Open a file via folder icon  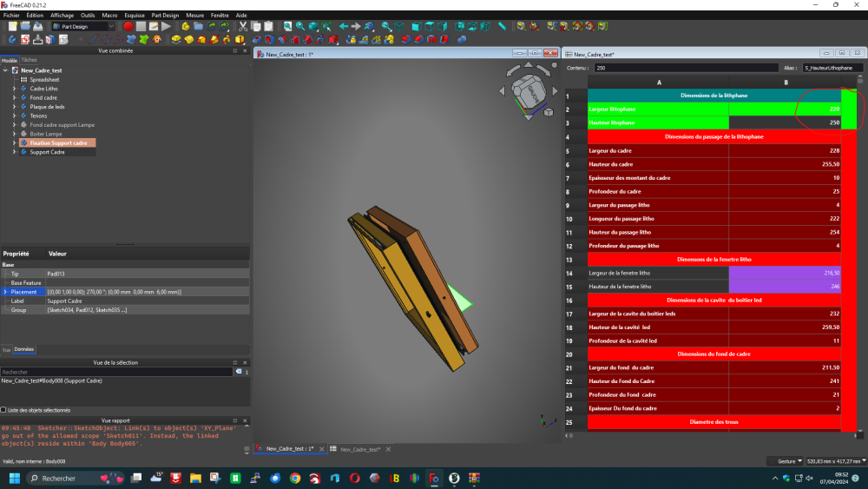coord(25,26)
